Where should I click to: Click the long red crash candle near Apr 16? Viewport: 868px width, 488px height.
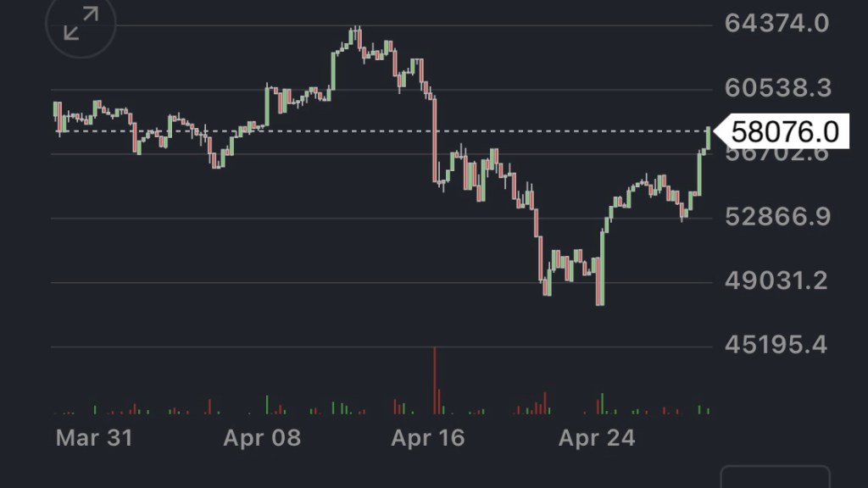point(434,140)
